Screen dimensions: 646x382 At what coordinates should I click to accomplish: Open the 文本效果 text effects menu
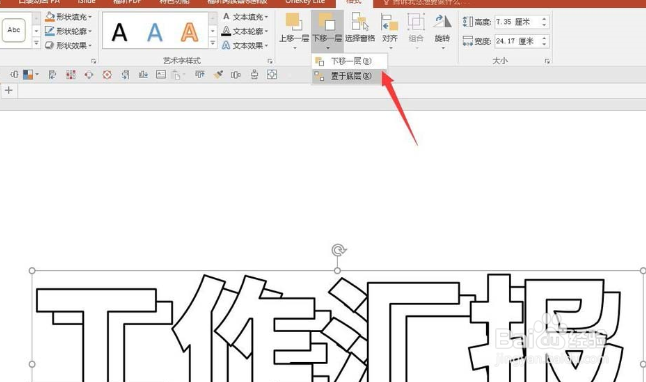(245, 45)
